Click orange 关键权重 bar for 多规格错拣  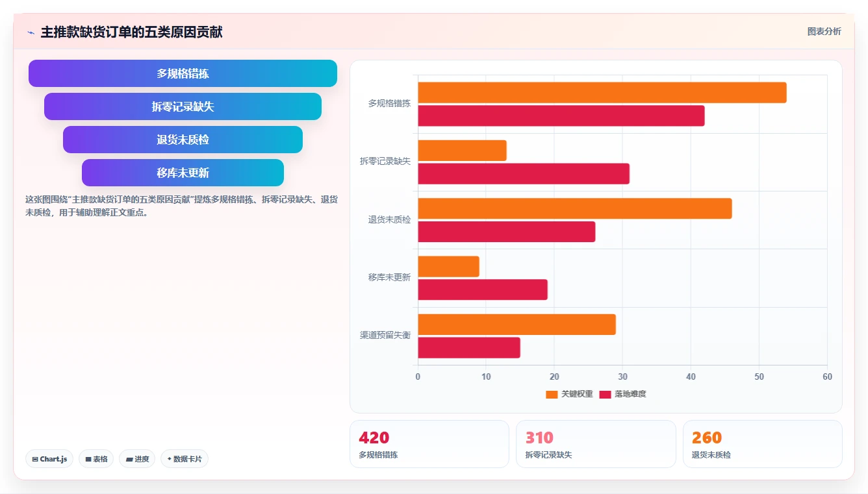pos(602,92)
